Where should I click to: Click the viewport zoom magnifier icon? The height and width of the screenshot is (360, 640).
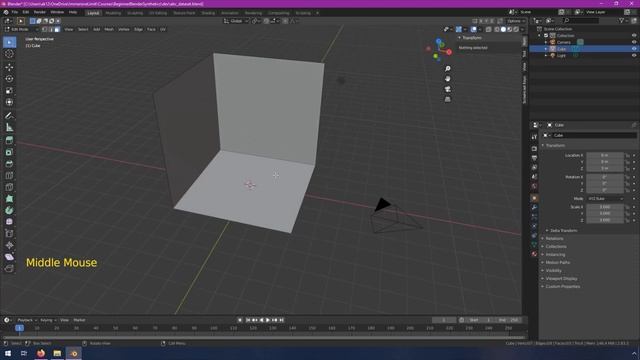coord(448,69)
